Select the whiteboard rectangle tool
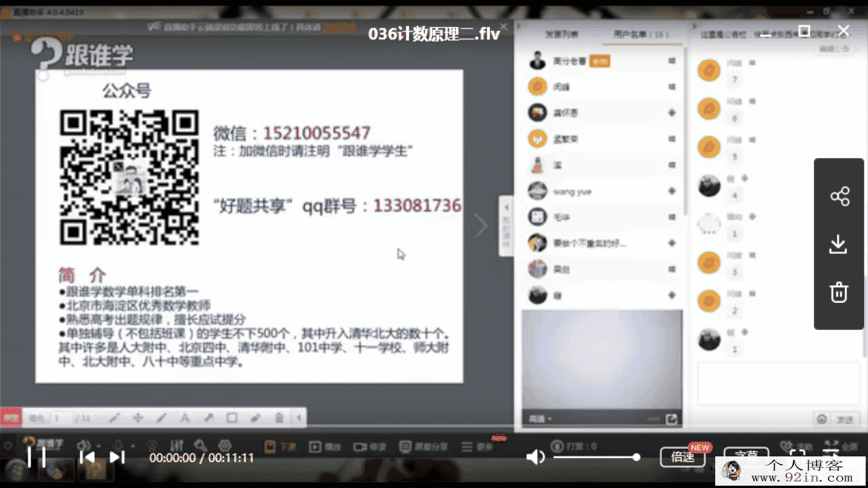Image resolution: width=868 pixels, height=488 pixels. click(232, 418)
